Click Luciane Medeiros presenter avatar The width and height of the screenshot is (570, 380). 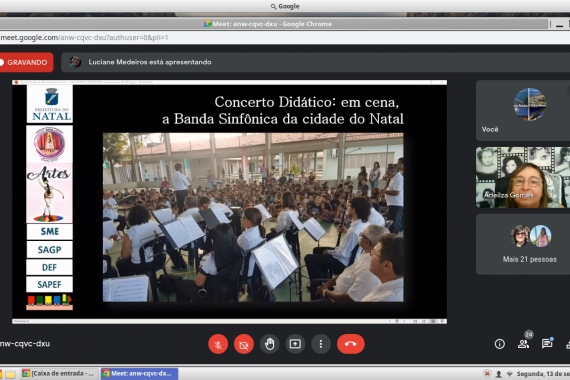click(75, 62)
